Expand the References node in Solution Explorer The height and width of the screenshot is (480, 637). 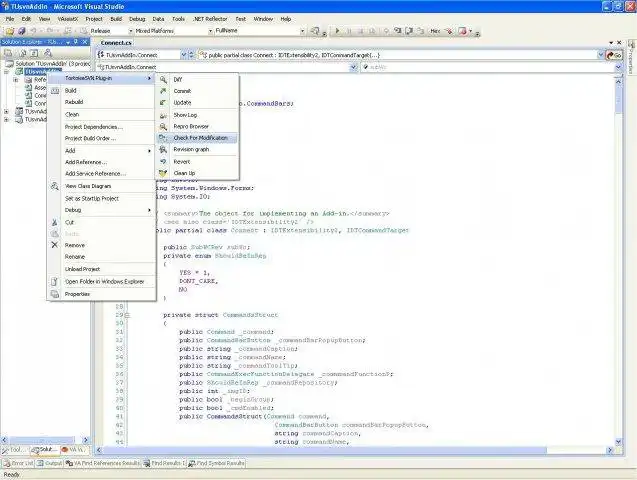pos(16,80)
